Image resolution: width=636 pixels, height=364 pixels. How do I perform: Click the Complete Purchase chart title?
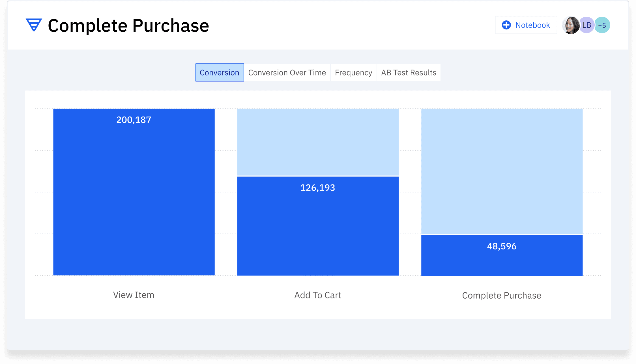click(128, 26)
